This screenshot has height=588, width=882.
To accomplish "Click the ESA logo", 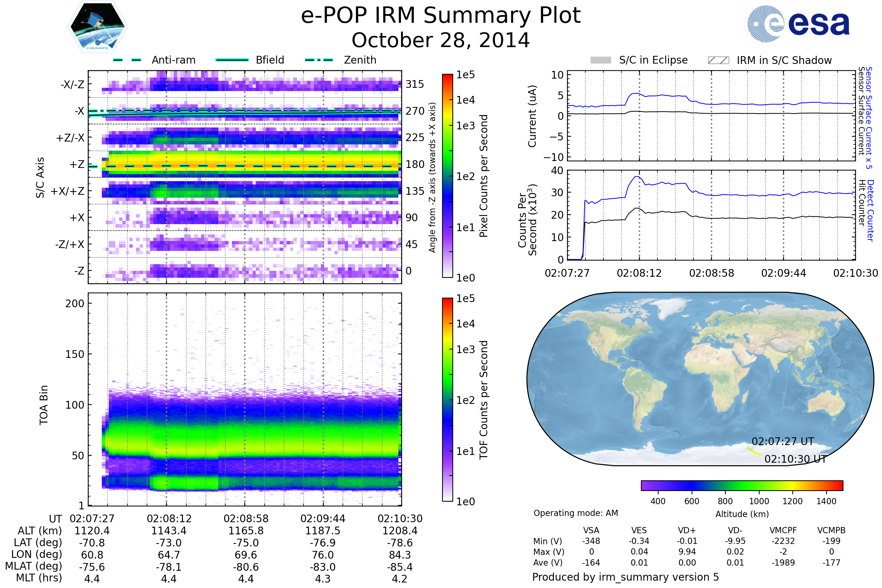I will (x=799, y=24).
